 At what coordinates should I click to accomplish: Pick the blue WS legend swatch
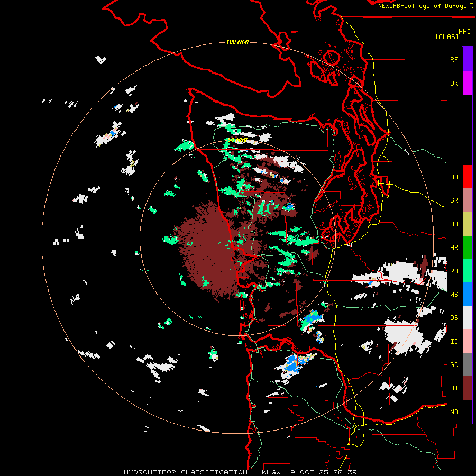[467, 294]
